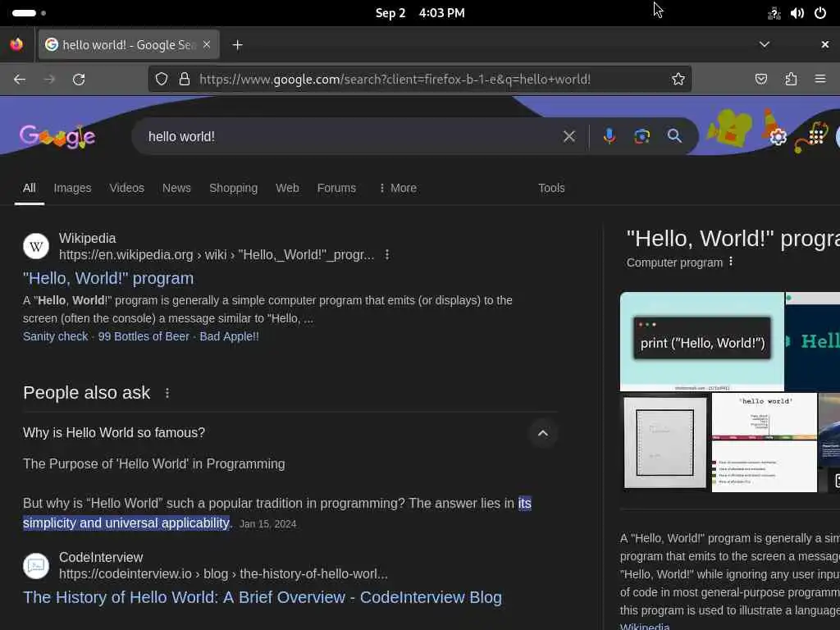840x630 pixels.
Task: Collapse Why is Hello World so famous
Action: click(543, 433)
